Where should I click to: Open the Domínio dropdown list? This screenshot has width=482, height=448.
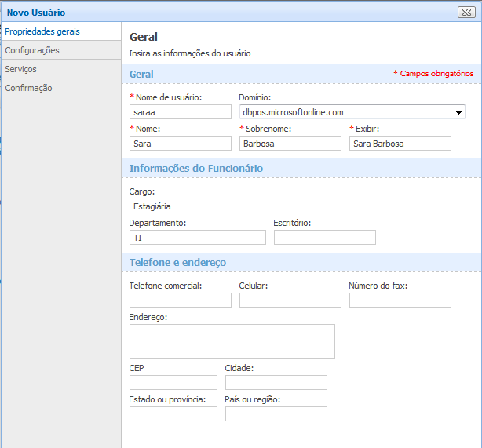[x=459, y=113]
